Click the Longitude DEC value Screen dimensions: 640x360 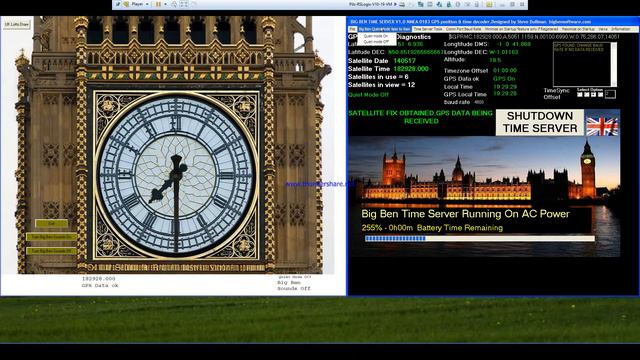(x=504, y=52)
